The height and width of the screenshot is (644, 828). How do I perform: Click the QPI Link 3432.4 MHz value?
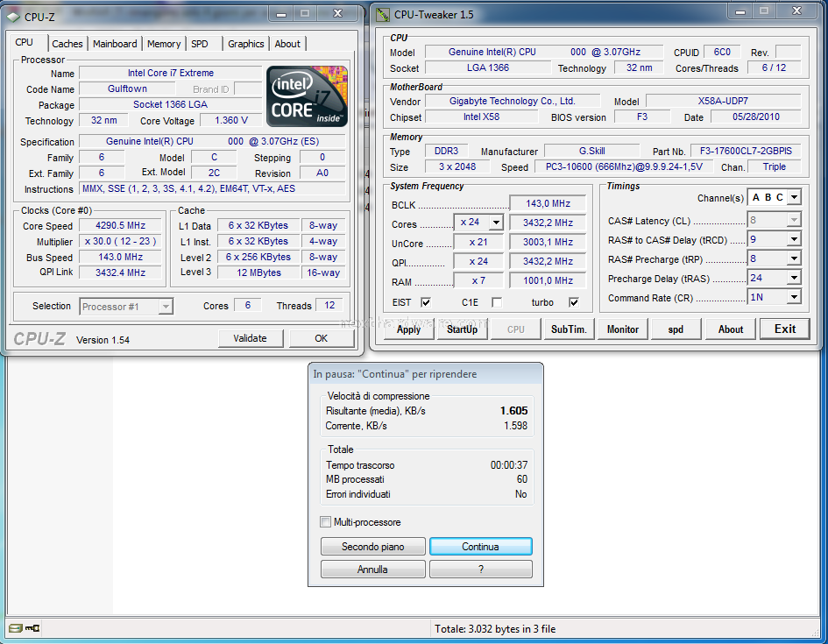pos(120,272)
